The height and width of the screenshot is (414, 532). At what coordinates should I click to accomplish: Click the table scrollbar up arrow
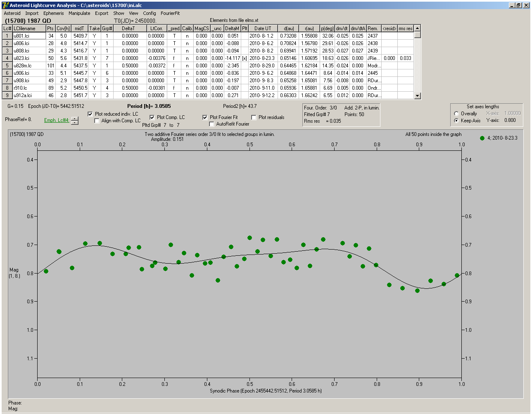tap(418, 28)
